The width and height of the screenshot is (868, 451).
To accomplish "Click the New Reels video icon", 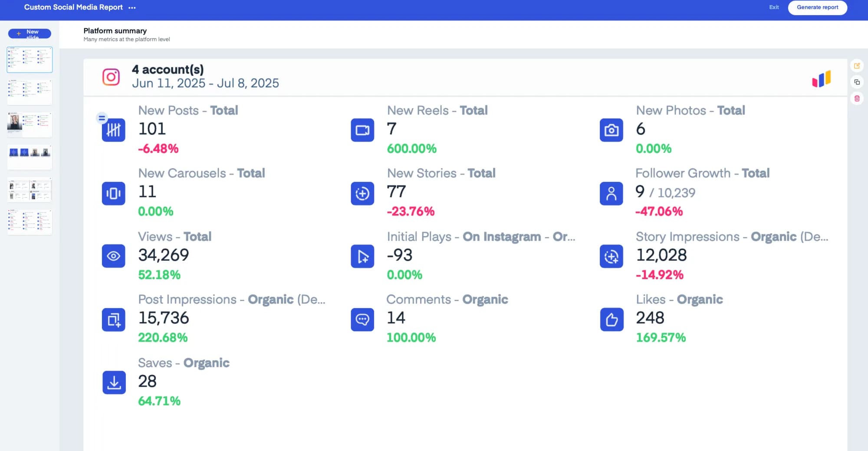I will [x=362, y=130].
